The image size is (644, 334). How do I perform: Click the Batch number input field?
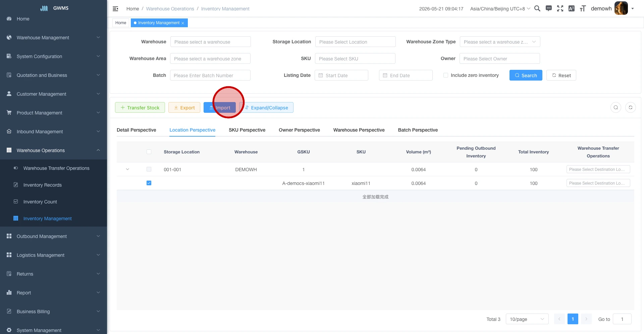210,75
